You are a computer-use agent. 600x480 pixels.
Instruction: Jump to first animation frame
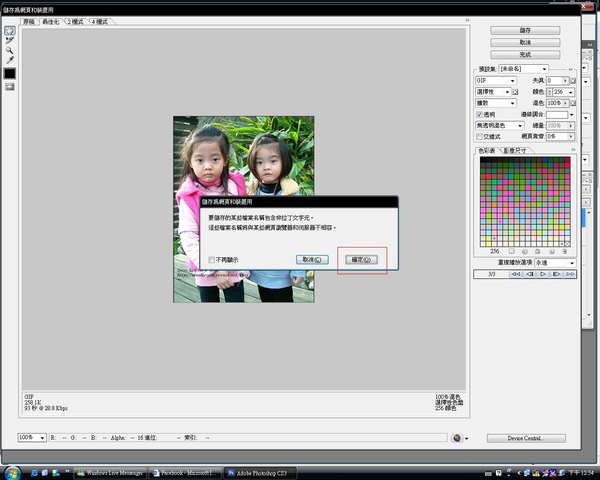pyautogui.click(x=516, y=274)
